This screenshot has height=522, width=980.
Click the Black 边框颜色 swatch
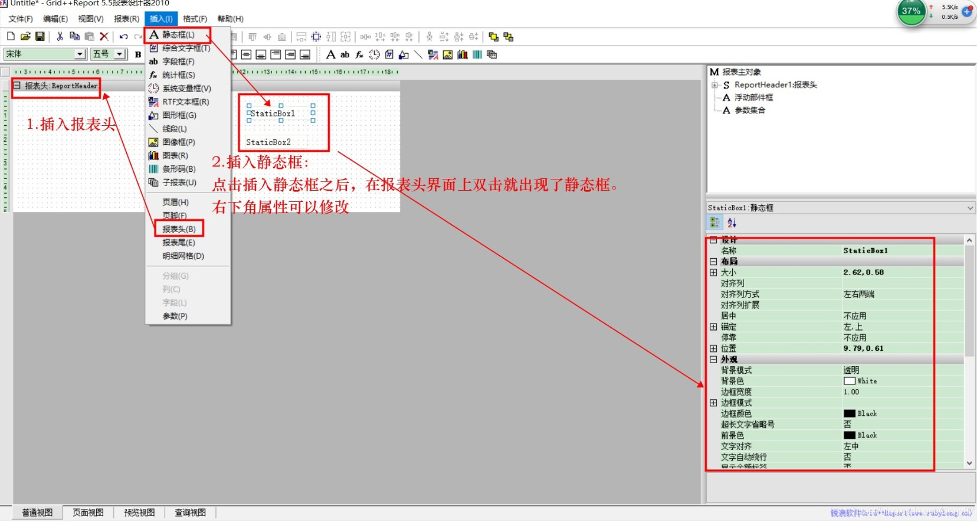[850, 414]
